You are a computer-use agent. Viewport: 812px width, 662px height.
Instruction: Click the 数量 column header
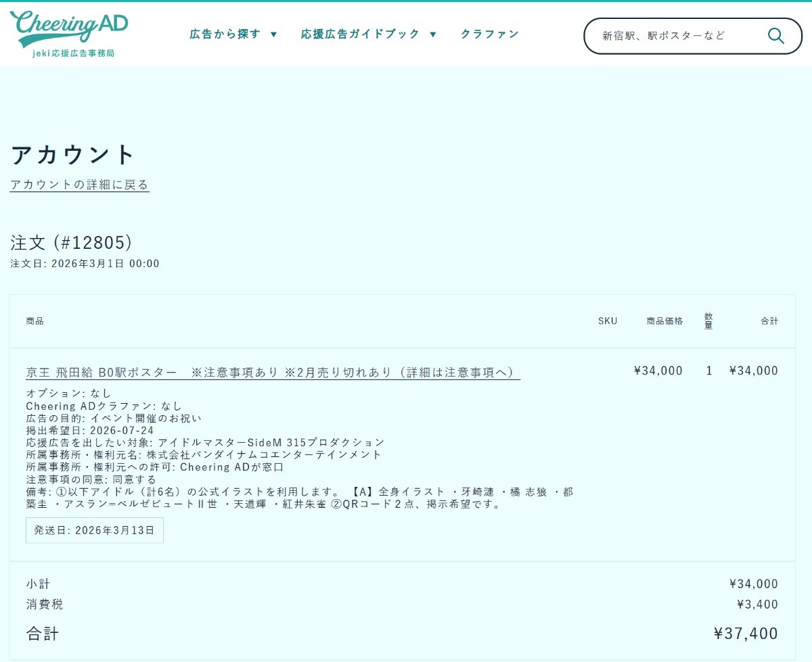(708, 321)
